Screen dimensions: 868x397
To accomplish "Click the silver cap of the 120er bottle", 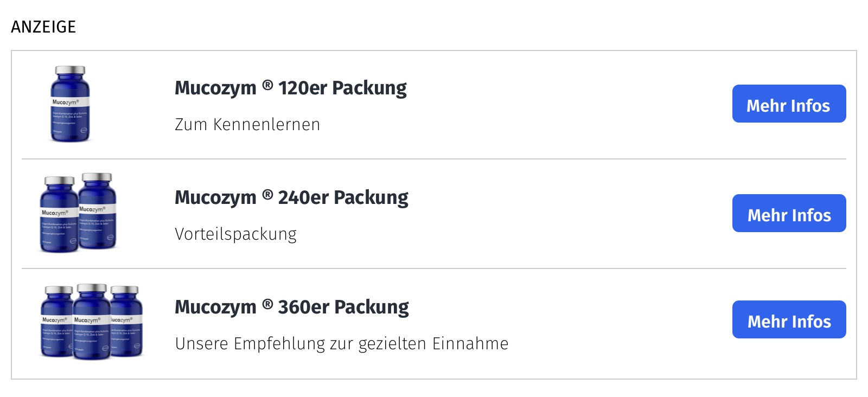I will click(70, 71).
